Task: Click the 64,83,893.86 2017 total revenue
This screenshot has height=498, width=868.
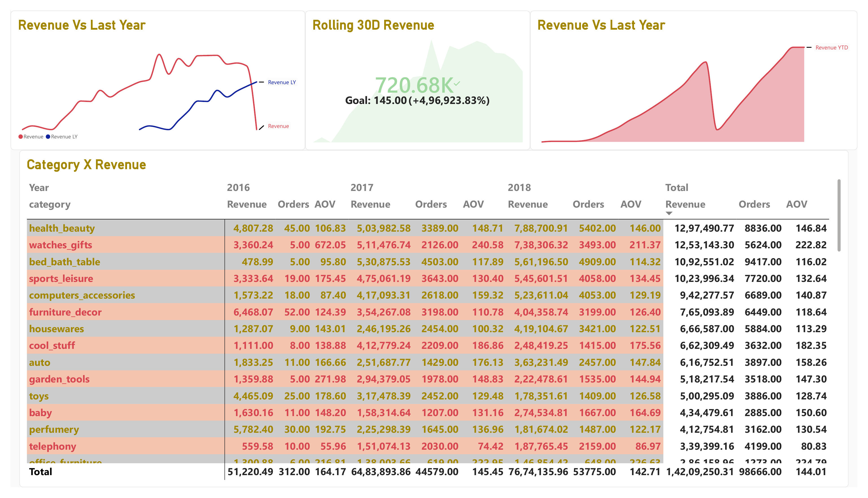Action: (381, 472)
